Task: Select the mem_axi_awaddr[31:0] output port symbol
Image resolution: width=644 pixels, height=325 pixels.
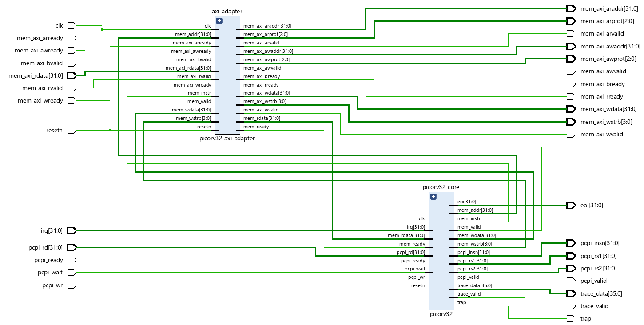Action: (x=571, y=46)
